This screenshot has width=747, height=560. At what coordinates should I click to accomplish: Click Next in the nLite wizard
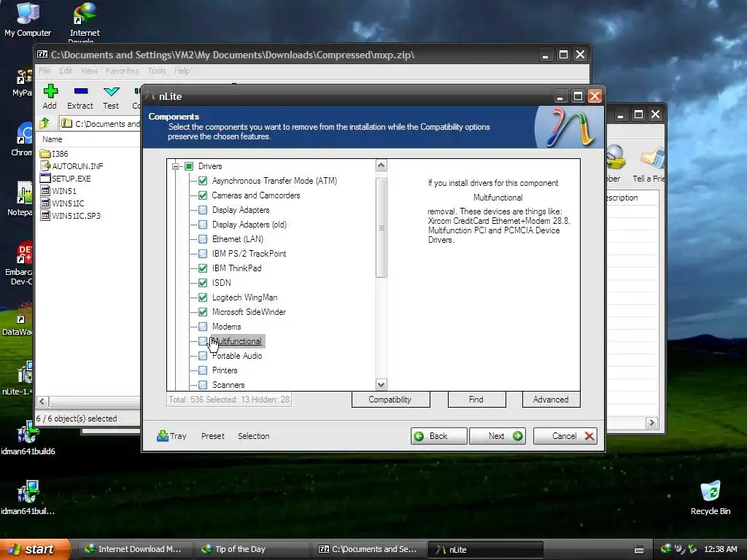point(498,436)
